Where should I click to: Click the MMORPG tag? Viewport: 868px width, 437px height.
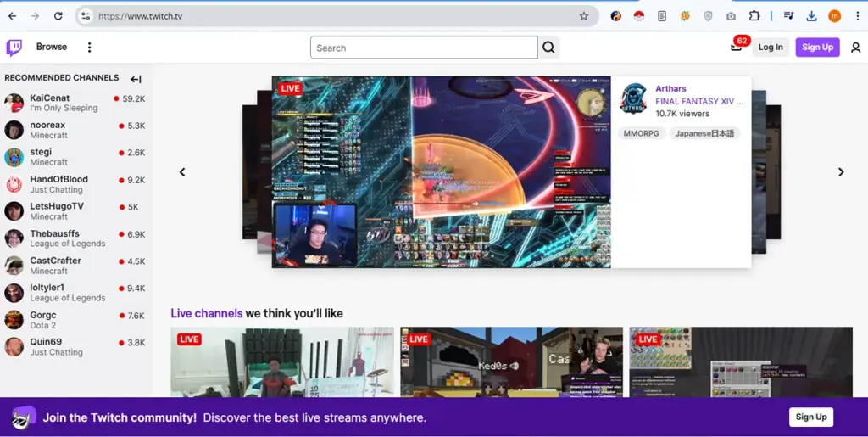pyautogui.click(x=641, y=133)
